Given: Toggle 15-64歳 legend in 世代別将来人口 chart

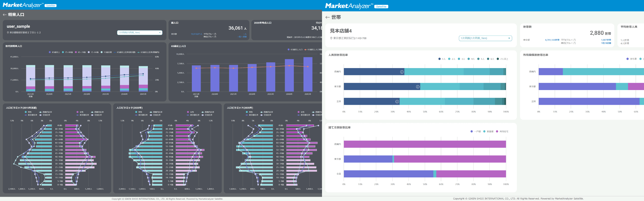Looking at the screenshot, I should click(93, 52).
